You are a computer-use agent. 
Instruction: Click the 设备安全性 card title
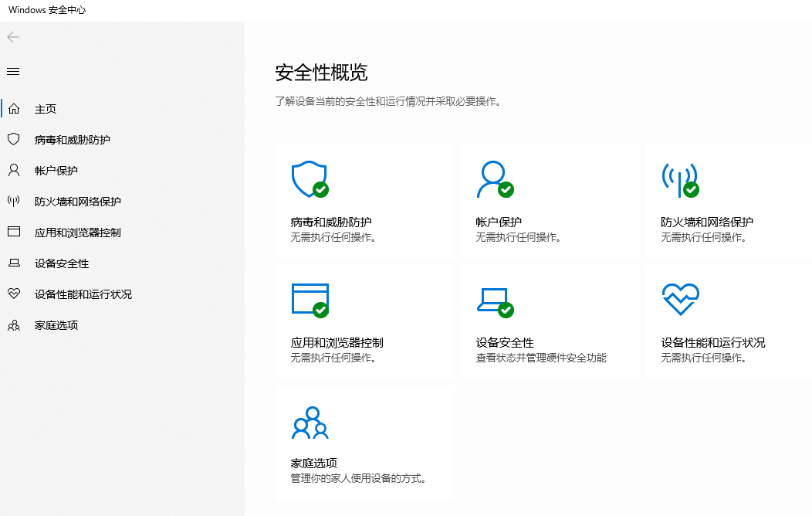pyautogui.click(x=504, y=343)
